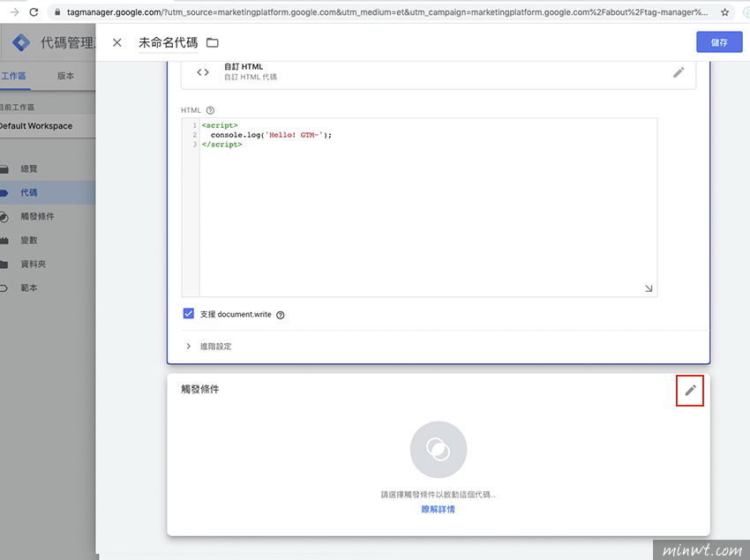The image size is (750, 560).
Task: Click the 代碼 tags sidebar icon
Action: 4,193
